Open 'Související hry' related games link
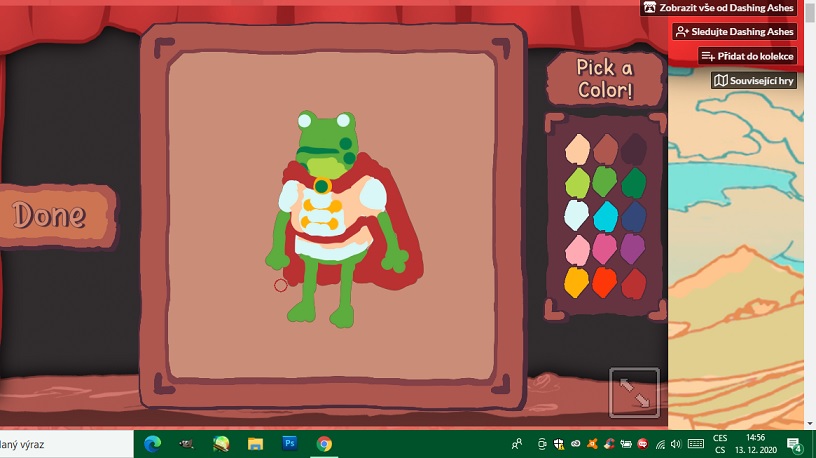The image size is (816, 458). [754, 81]
